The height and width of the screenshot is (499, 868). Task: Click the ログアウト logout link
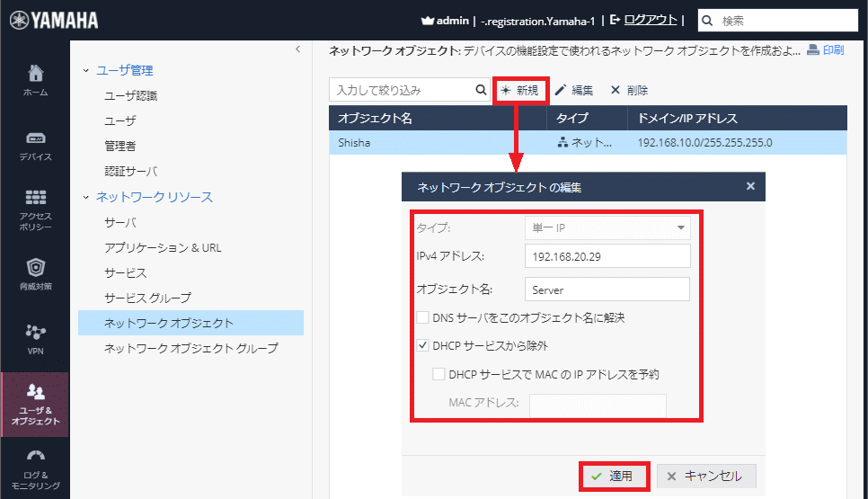click(x=651, y=19)
